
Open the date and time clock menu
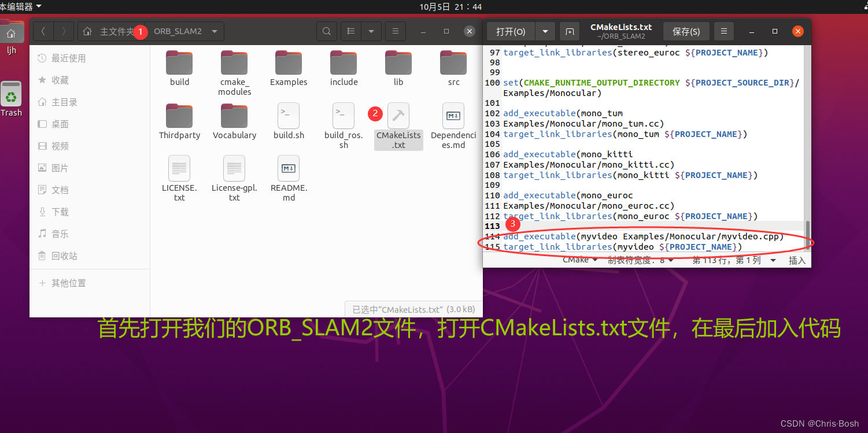450,6
